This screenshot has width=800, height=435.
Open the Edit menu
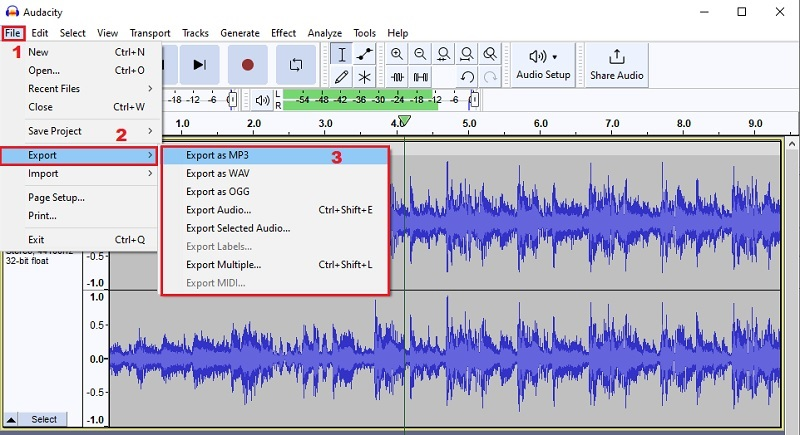(39, 33)
